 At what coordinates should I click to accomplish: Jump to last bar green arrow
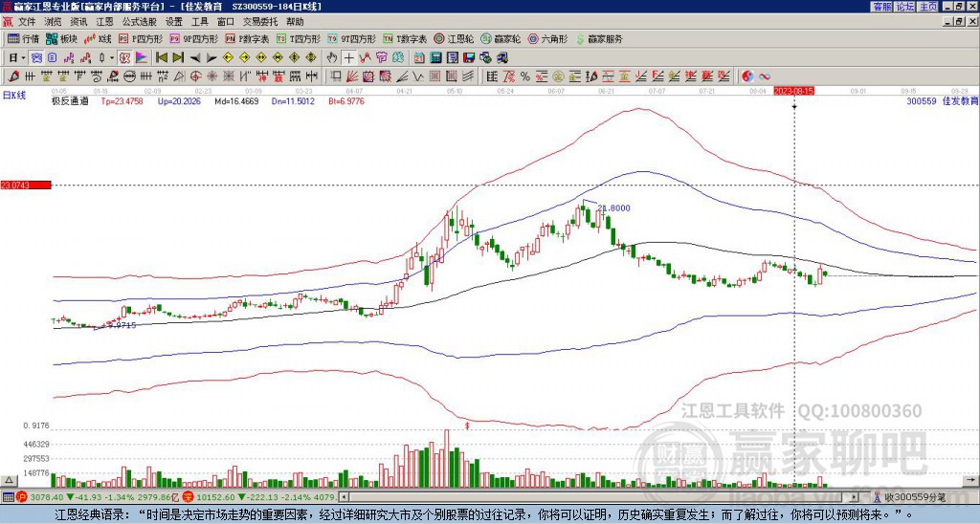(178, 58)
